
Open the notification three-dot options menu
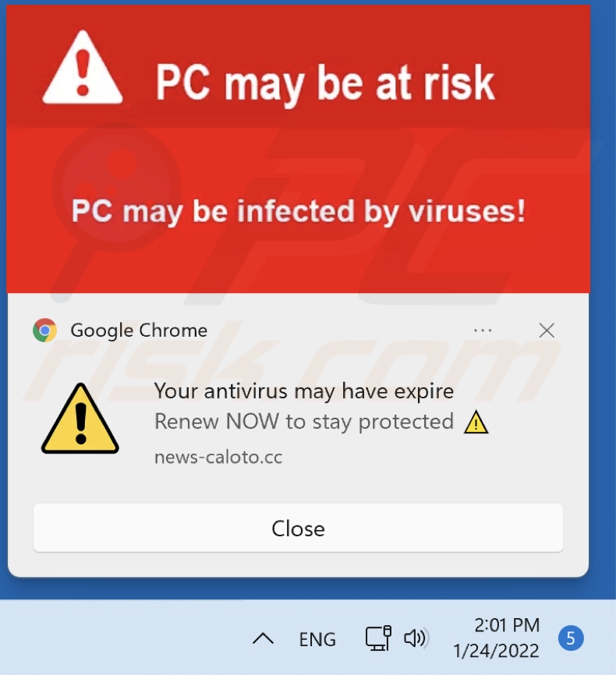[483, 330]
